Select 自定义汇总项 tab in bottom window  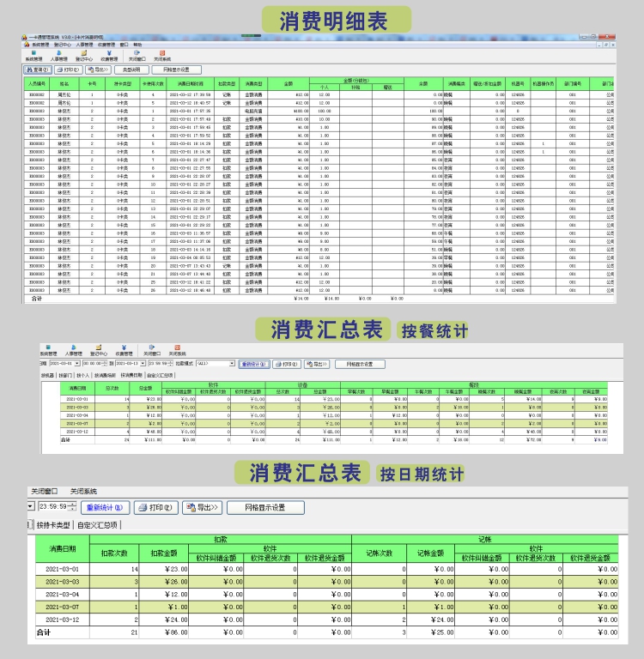[98, 524]
